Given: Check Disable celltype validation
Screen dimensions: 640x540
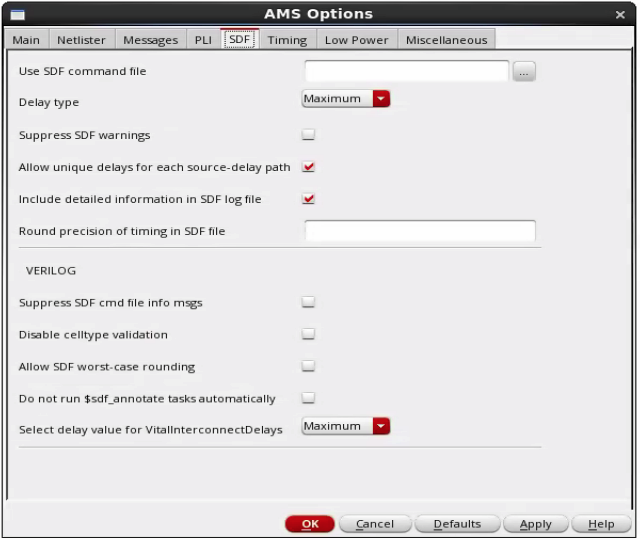Looking at the screenshot, I should tap(309, 334).
